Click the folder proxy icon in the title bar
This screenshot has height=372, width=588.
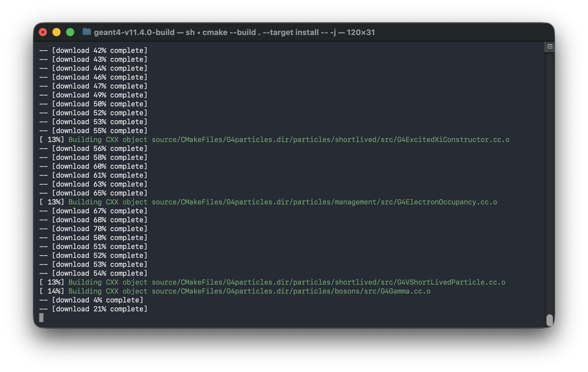pyautogui.click(x=87, y=32)
